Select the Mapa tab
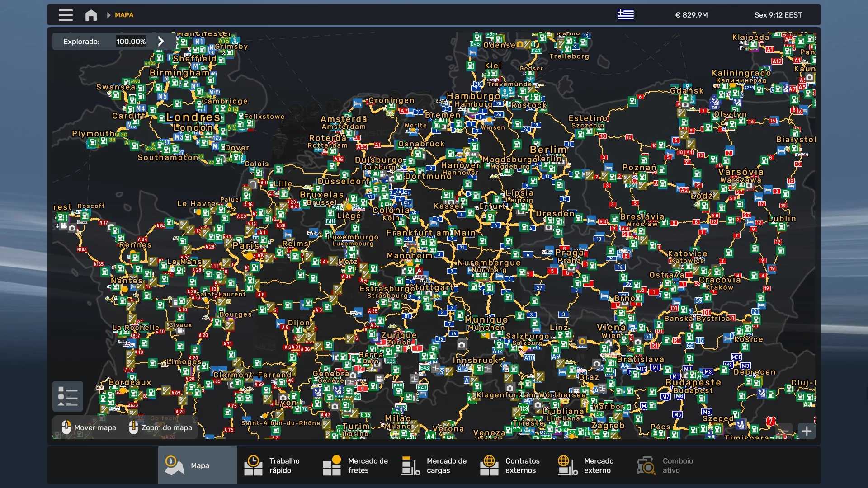Image resolution: width=868 pixels, height=488 pixels. (x=198, y=465)
